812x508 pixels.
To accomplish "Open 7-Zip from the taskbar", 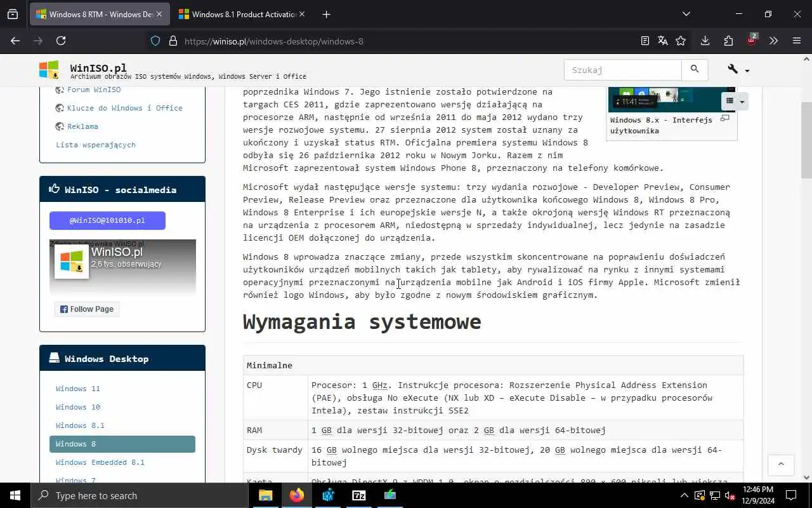I will coord(359,495).
